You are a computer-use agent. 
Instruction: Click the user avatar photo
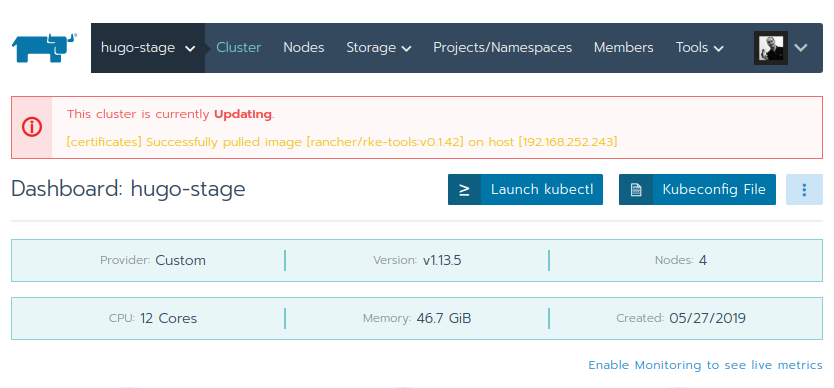(771, 48)
